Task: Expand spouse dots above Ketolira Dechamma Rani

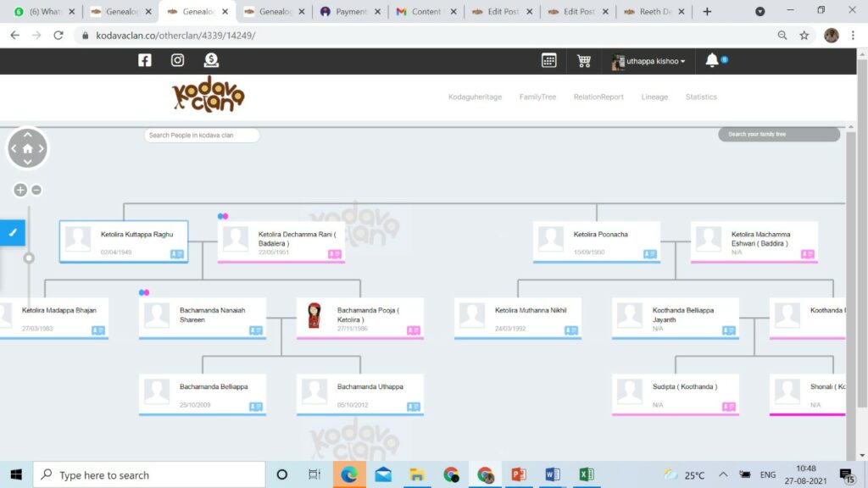Action: click(x=223, y=216)
